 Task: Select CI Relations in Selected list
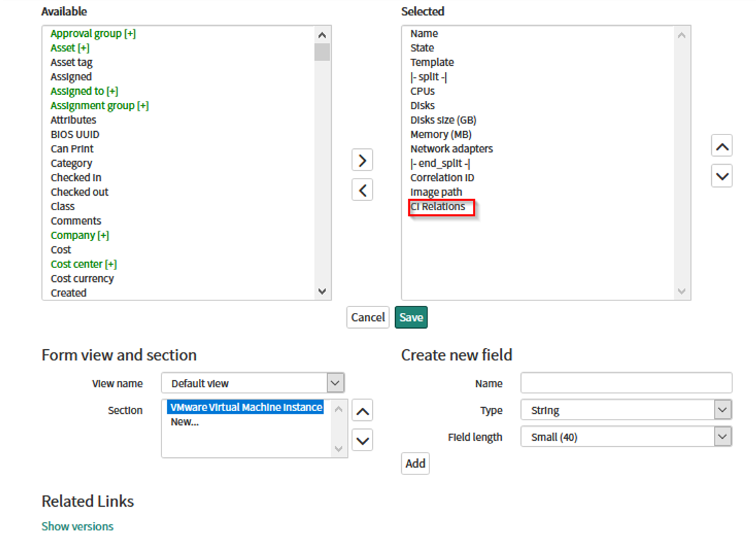point(438,207)
